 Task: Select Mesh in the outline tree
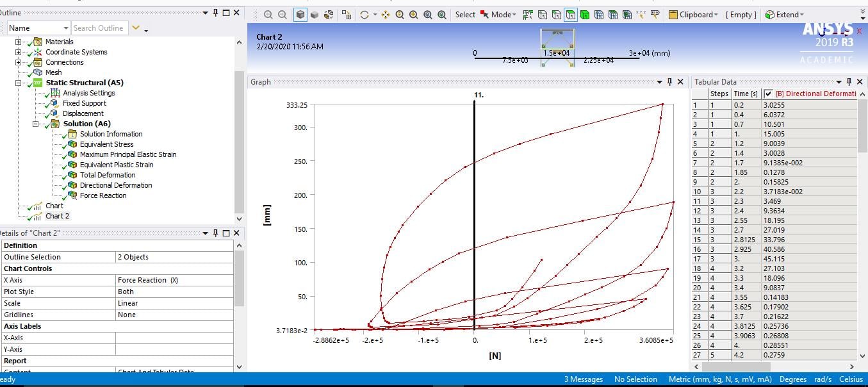pos(54,72)
